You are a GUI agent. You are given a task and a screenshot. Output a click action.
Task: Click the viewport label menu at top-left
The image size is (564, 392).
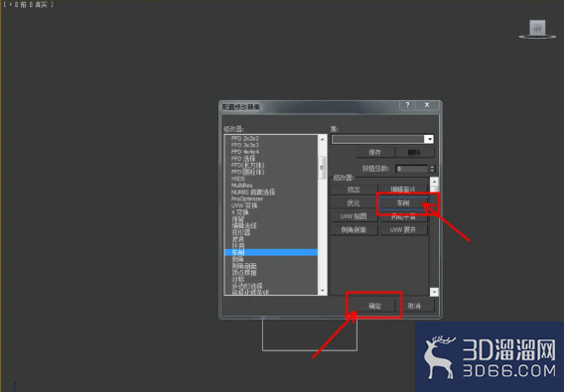29,5
